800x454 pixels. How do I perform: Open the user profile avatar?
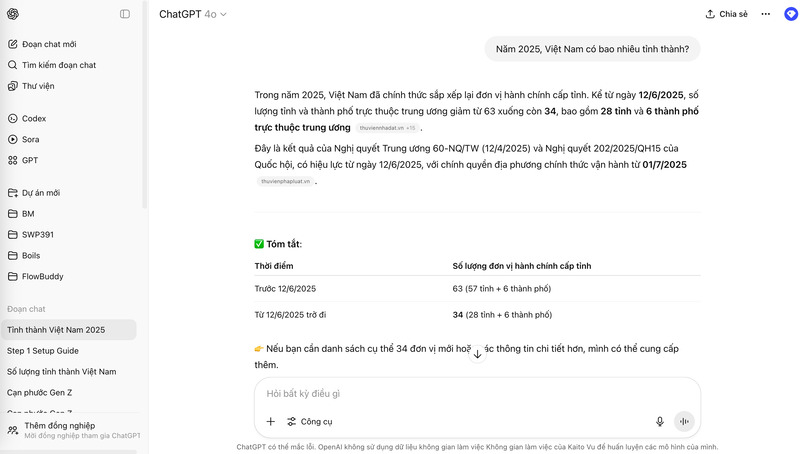point(791,14)
